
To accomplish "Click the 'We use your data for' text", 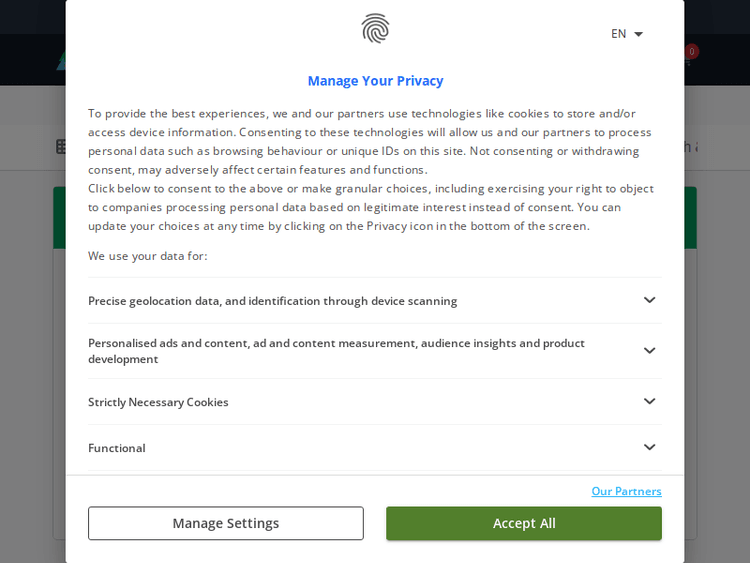I will [x=148, y=256].
